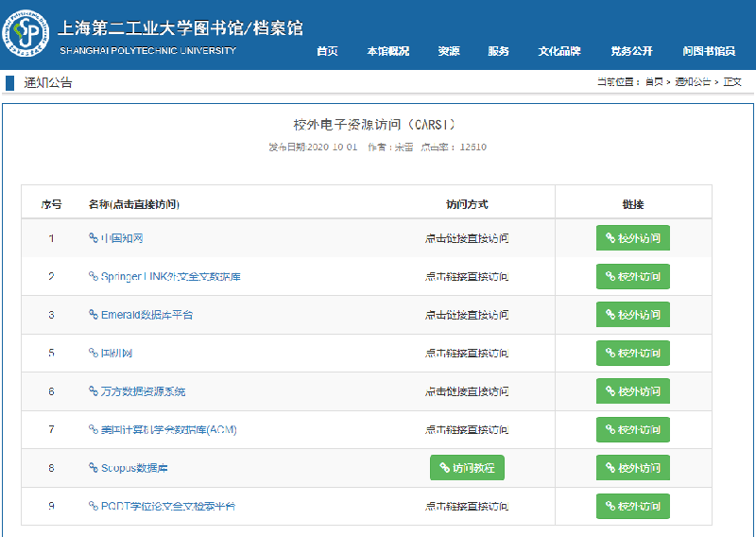The height and width of the screenshot is (537, 756).
Task: Click the 链接 column header
Action: click(x=633, y=204)
